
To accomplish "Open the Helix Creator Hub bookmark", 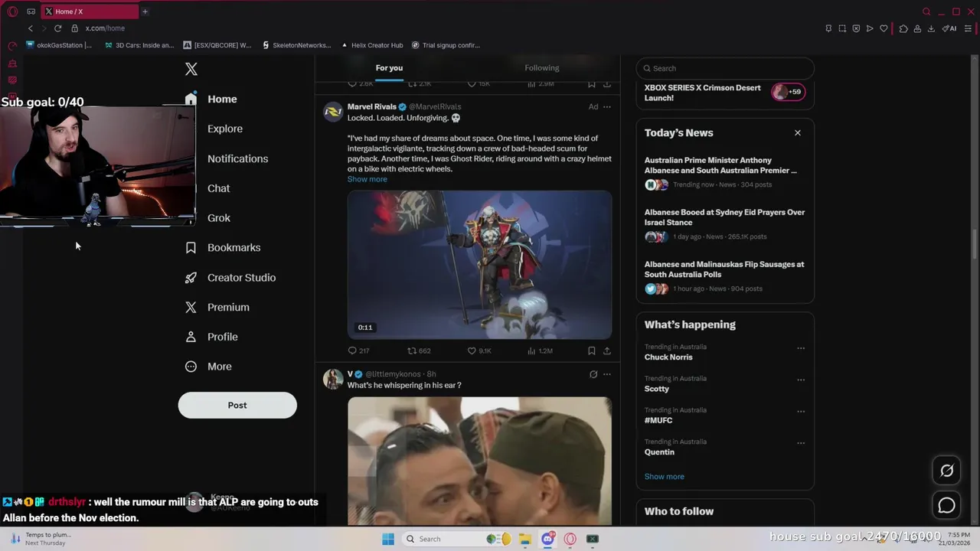I will (371, 45).
